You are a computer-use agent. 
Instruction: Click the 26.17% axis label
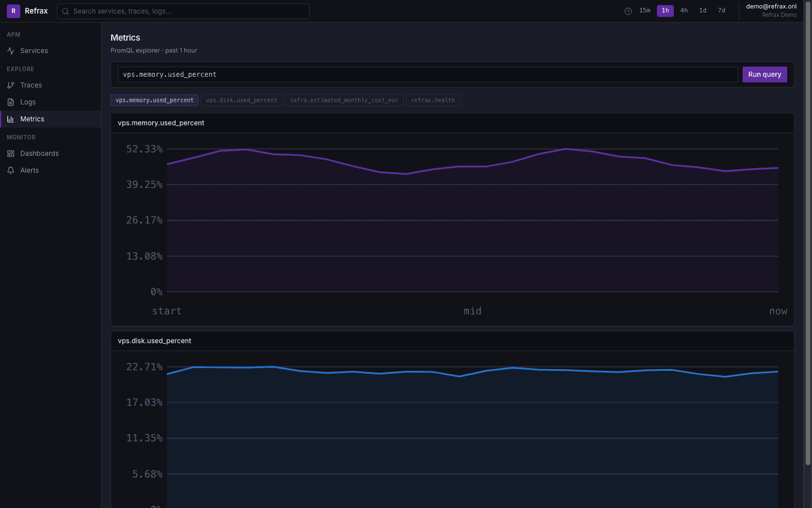tap(144, 220)
